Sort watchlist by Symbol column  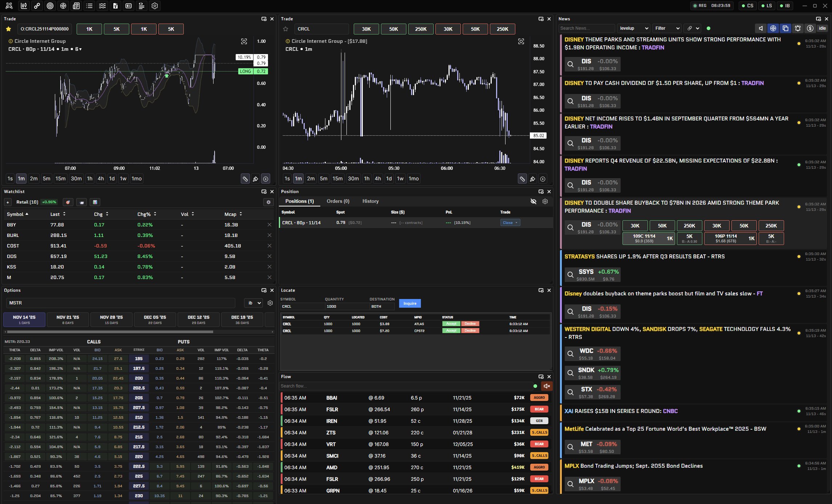click(17, 214)
